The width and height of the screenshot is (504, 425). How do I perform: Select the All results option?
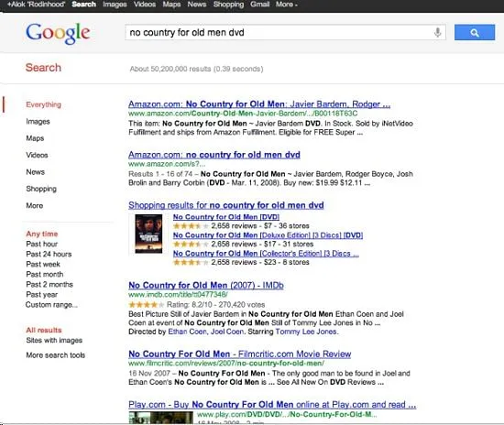point(44,331)
